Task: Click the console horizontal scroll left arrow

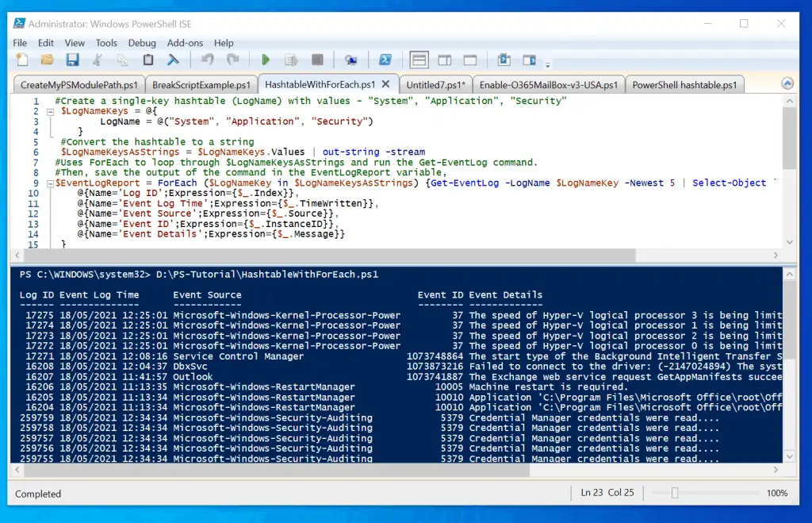Action: point(17,470)
